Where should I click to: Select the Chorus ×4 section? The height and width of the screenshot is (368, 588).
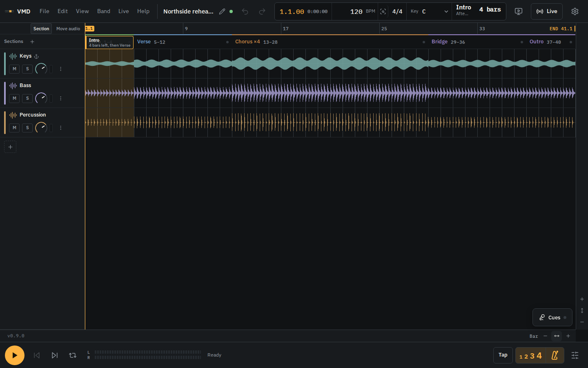coord(330,42)
